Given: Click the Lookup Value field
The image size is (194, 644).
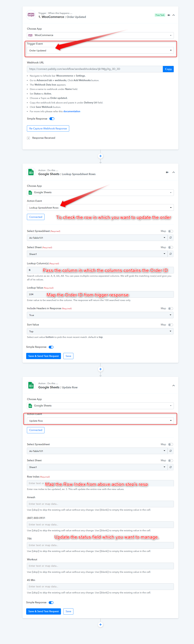Looking at the screenshot, I should point(100,295).
